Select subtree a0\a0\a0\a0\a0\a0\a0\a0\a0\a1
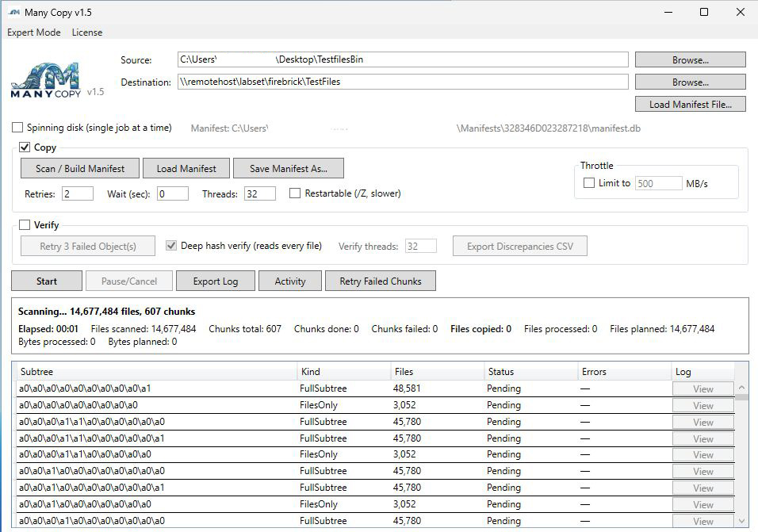Screen dimensions: 758x532 coord(85,388)
